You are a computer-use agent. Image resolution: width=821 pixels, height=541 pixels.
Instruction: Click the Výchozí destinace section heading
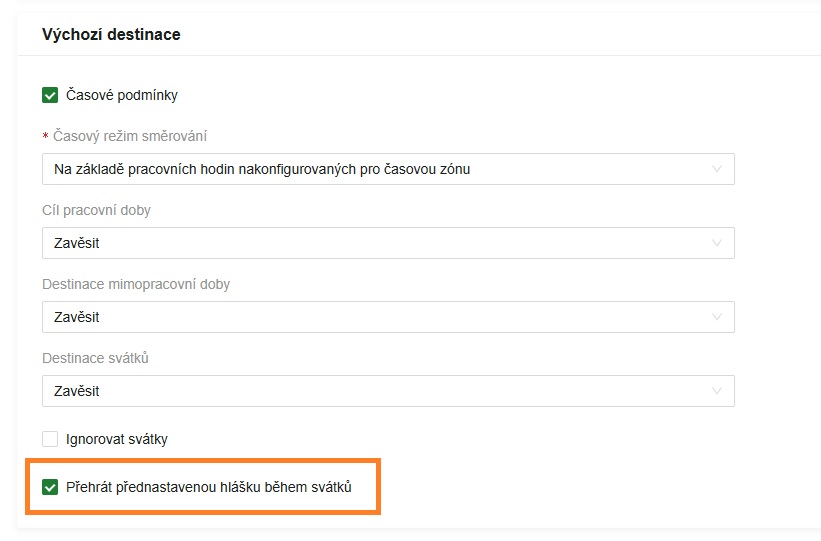tap(111, 34)
